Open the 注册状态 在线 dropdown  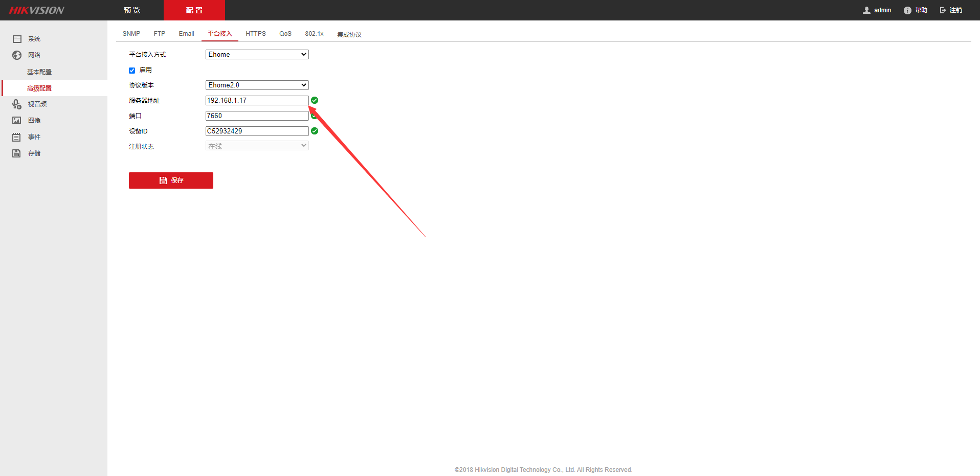tap(257, 146)
